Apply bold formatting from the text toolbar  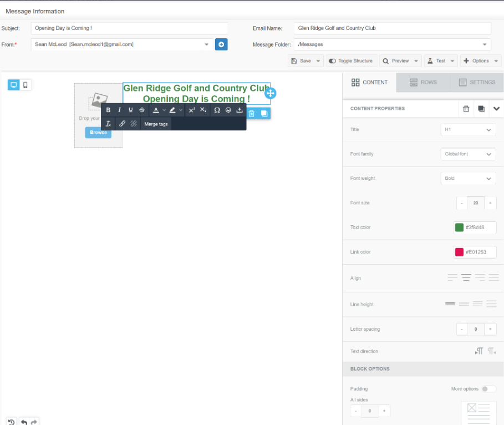pyautogui.click(x=108, y=110)
